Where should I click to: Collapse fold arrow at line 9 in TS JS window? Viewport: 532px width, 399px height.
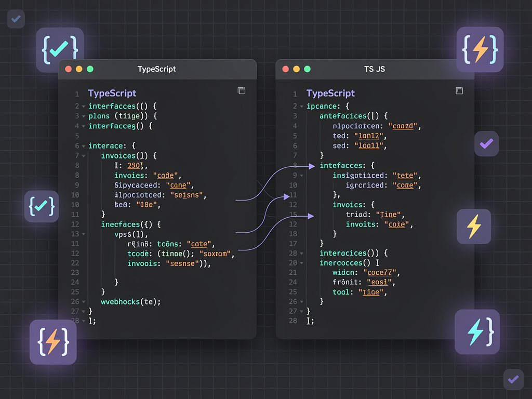(x=302, y=176)
